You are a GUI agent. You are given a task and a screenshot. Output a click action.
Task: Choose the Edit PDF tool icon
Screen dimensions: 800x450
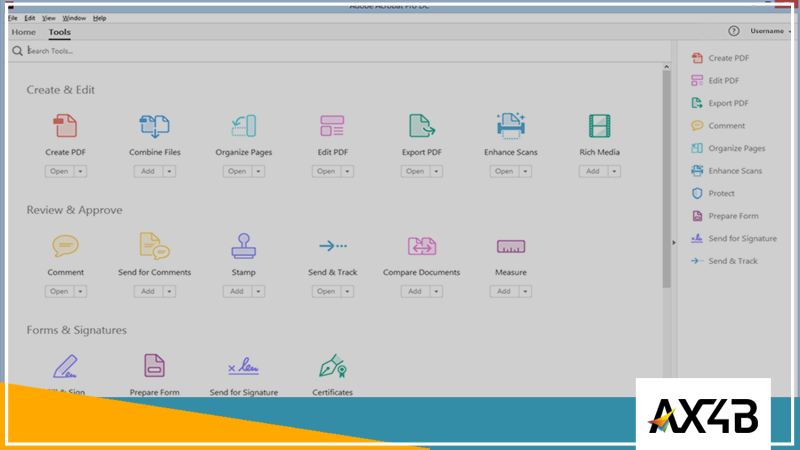tap(332, 126)
